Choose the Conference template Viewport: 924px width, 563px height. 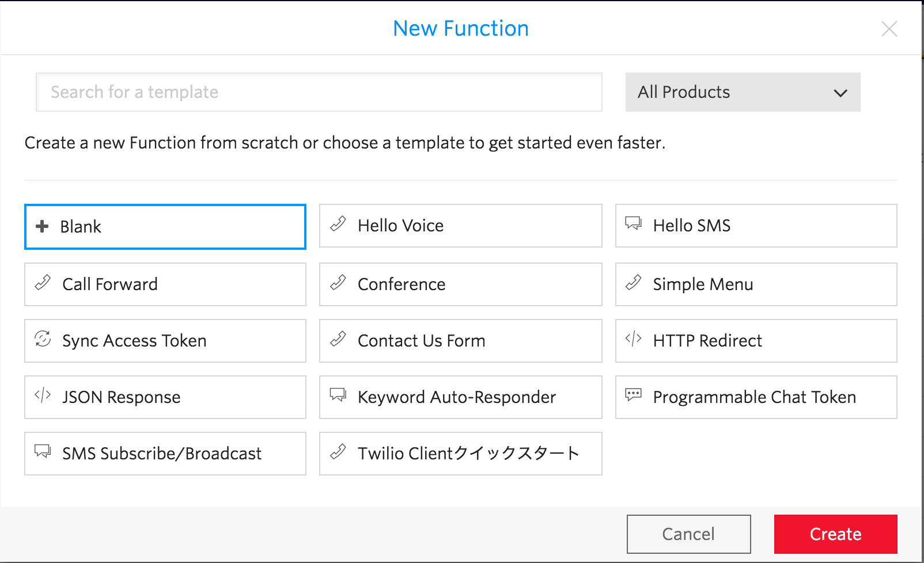(x=460, y=284)
